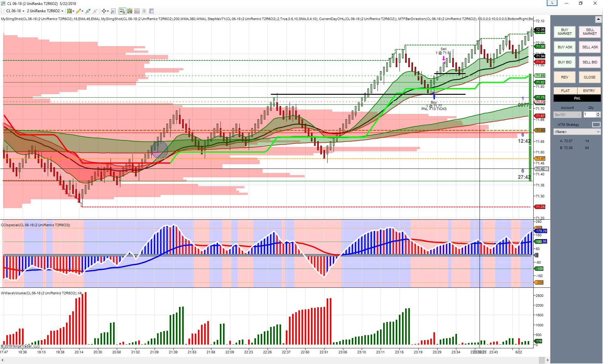603x364 pixels.
Task: Open the Data Series candlestick icon
Action: pos(130,11)
